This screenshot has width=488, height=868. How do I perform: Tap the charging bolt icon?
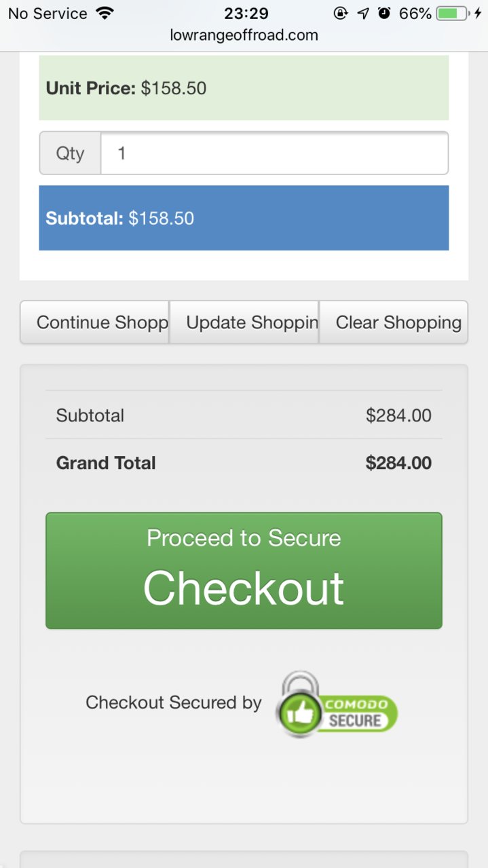[478, 13]
